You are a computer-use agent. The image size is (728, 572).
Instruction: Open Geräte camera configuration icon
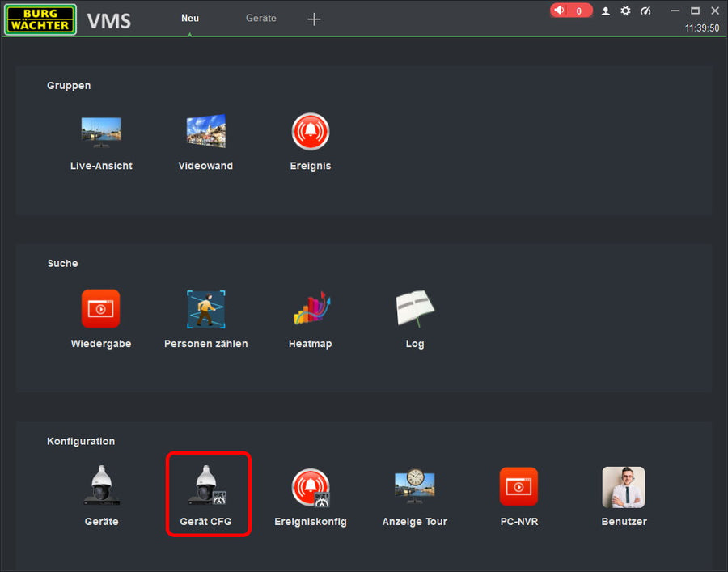101,487
